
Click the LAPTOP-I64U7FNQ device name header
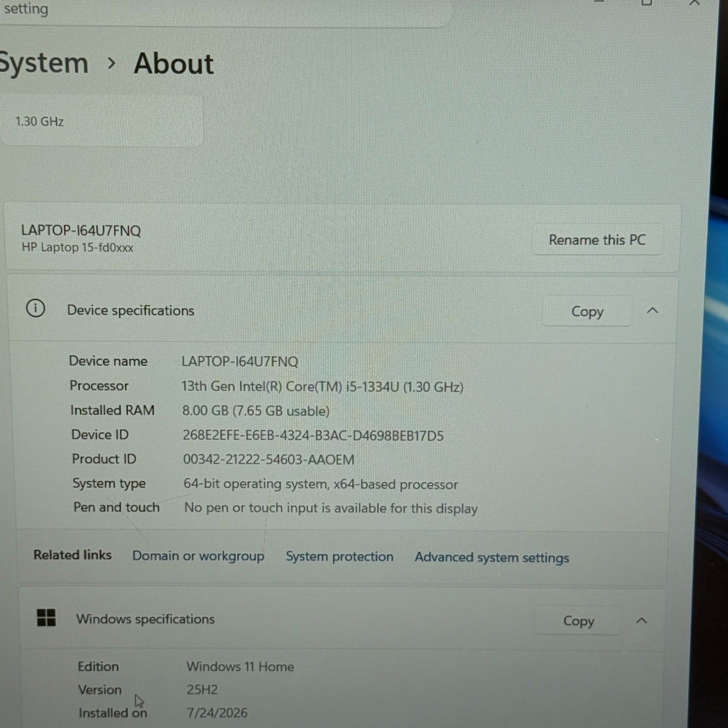click(x=81, y=230)
